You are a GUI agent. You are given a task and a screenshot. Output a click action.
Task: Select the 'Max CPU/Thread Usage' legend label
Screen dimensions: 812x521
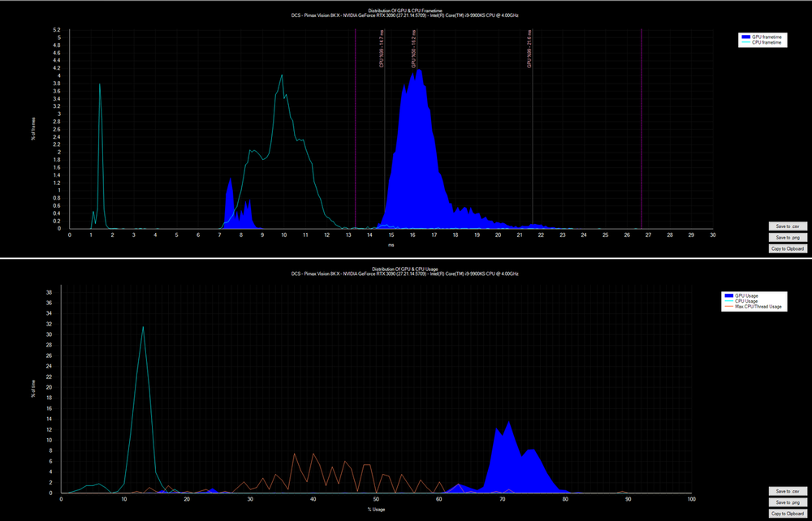click(758, 307)
